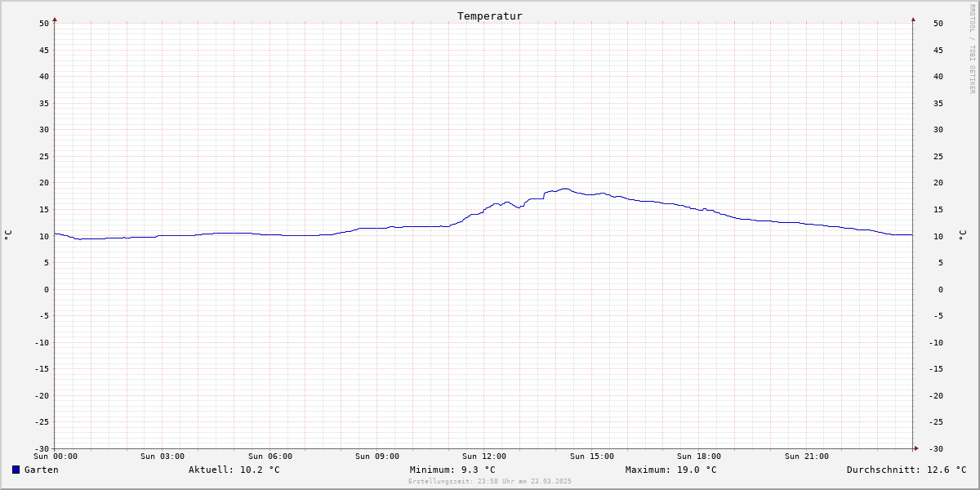
Task: Click the 35 label on the right axis
Action: [x=938, y=103]
